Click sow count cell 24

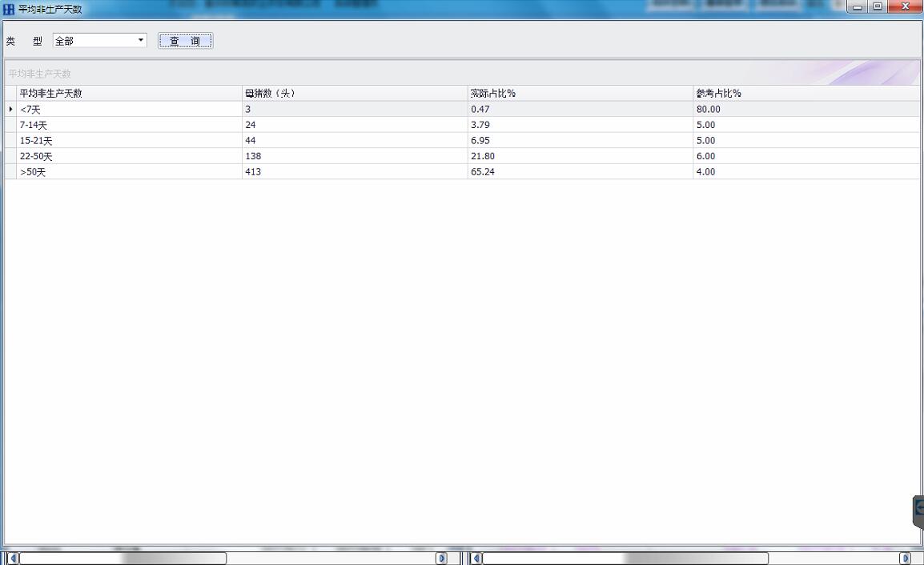[355, 125]
